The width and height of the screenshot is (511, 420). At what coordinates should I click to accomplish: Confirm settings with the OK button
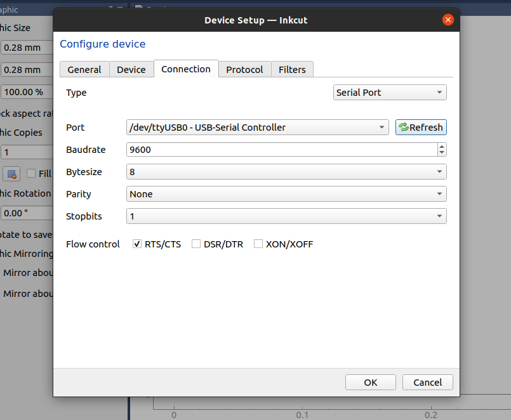click(371, 382)
